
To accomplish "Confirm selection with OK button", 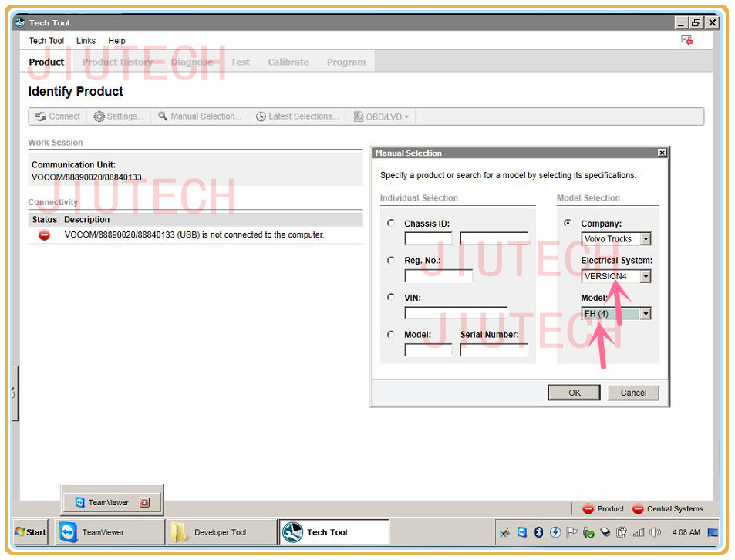I will (x=575, y=393).
